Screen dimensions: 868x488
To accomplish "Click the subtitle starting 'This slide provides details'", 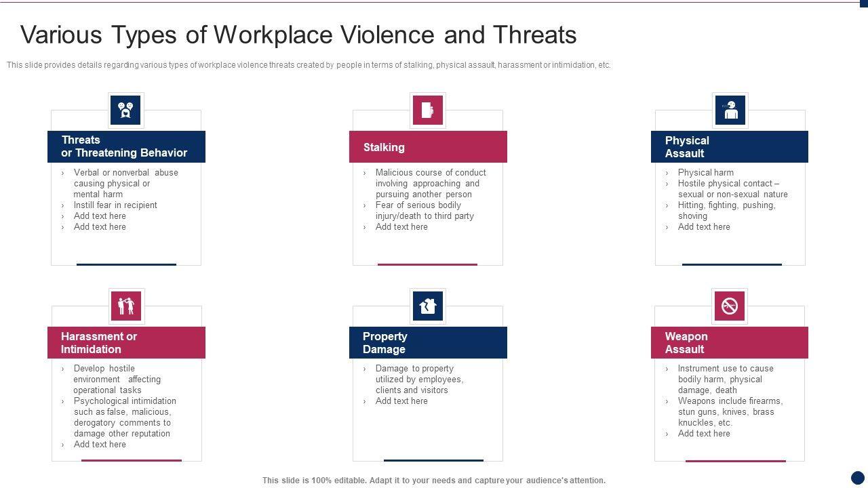I will coord(309,65).
